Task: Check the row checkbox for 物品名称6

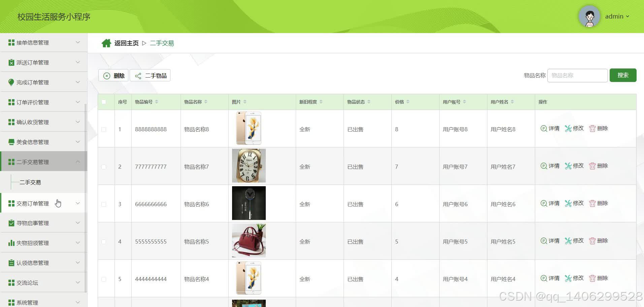Action: tap(104, 204)
